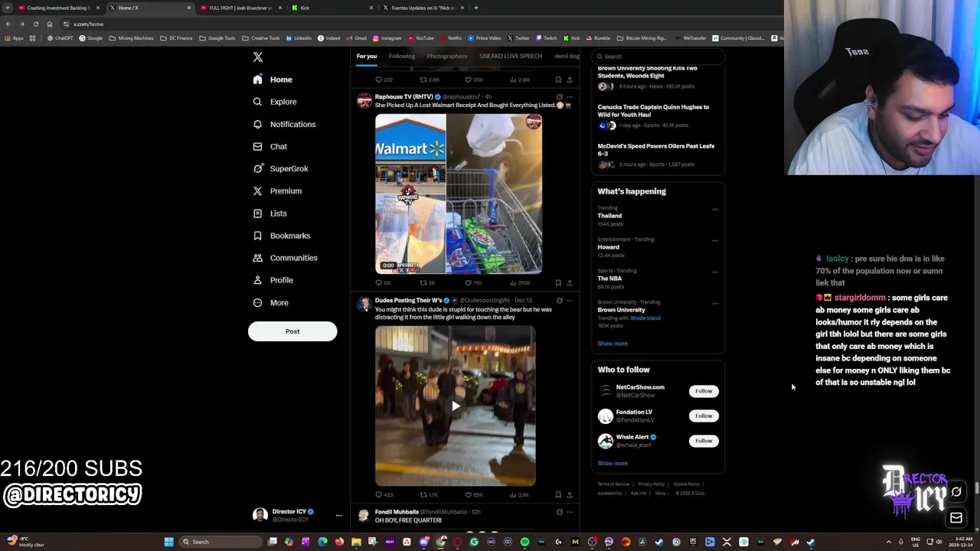The image size is (980, 551).
Task: Bookmark the Raphouse TV post
Action: (x=558, y=282)
